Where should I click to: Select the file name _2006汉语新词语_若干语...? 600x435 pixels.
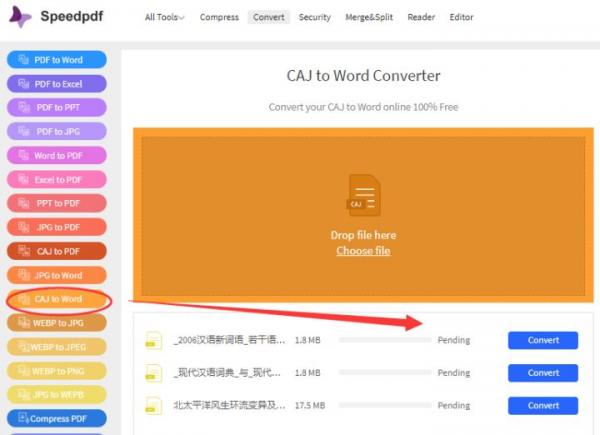point(230,340)
